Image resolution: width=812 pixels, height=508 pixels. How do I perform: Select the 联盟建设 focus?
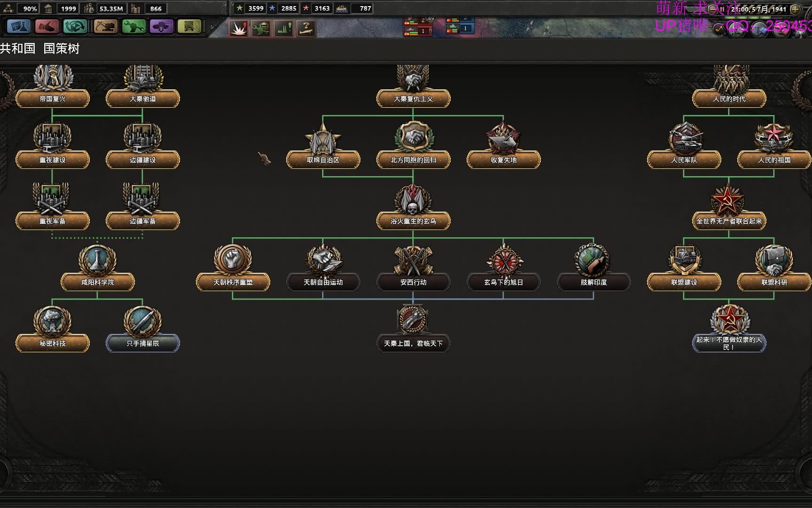point(684,282)
